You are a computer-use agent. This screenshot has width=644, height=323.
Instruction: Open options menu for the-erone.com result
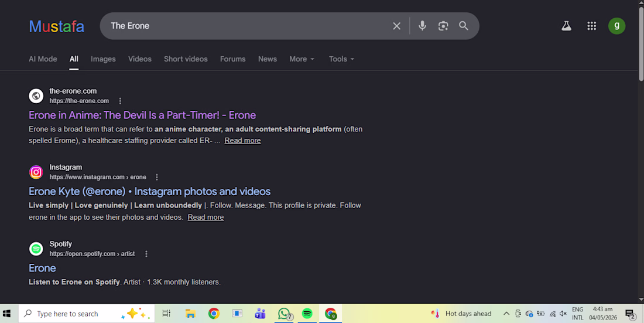point(120,101)
